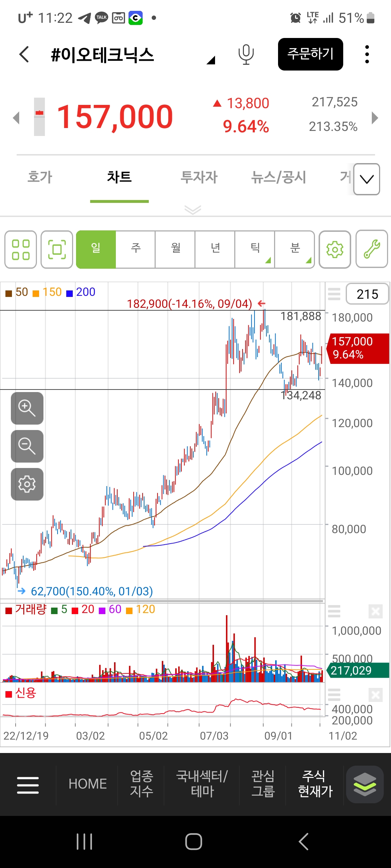This screenshot has width=391, height=868.
Task: Select yearly 년 chart period
Action: point(215,250)
